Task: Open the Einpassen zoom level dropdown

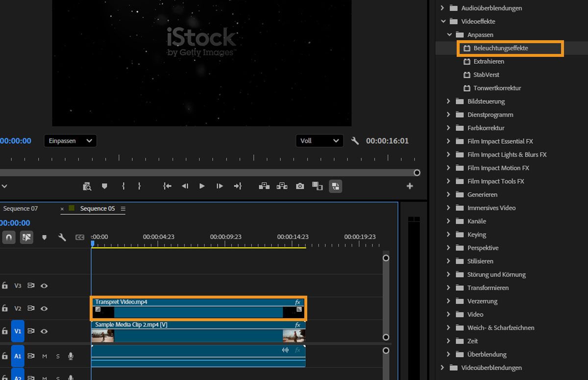Action: pyautogui.click(x=70, y=141)
